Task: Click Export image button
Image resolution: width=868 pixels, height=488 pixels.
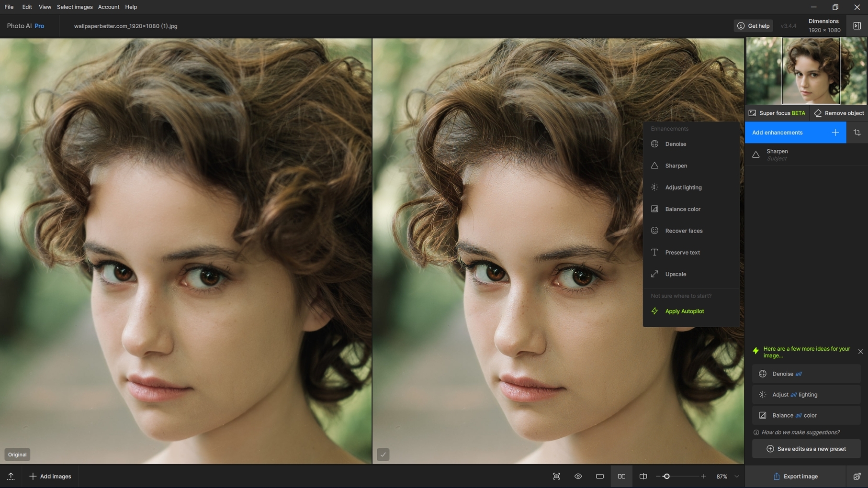Action: (795, 477)
